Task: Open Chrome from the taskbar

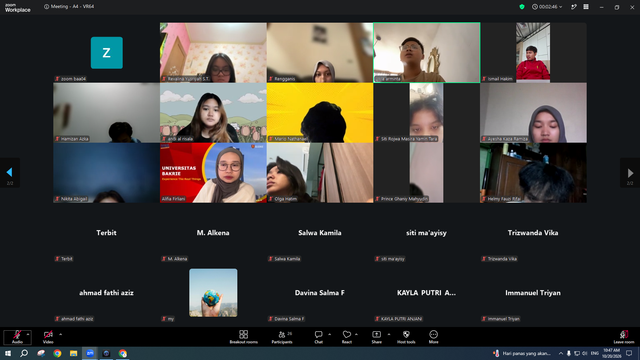Action: point(57,353)
